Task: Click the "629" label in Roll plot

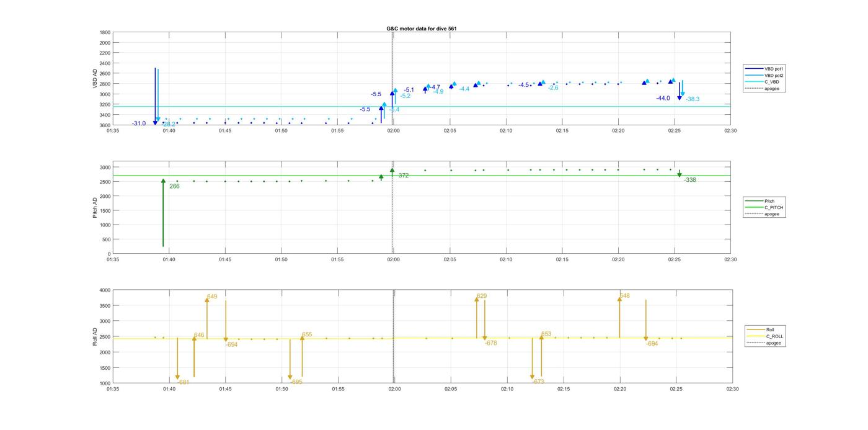Action: point(482,296)
